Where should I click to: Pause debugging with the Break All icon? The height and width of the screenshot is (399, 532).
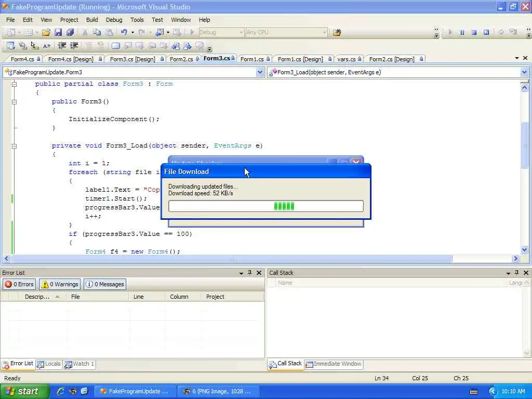pyautogui.click(x=462, y=32)
